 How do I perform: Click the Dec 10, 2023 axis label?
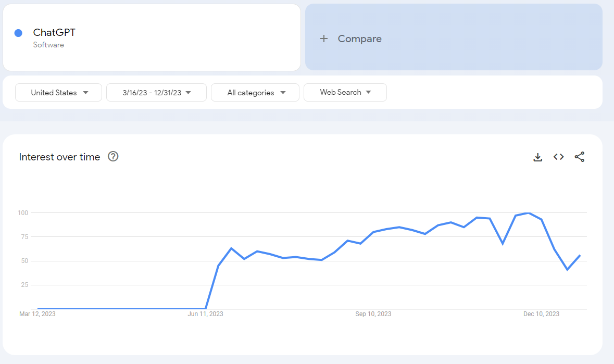(541, 314)
